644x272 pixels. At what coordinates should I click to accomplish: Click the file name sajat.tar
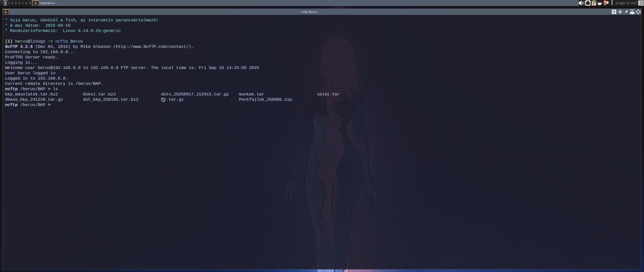(328, 94)
